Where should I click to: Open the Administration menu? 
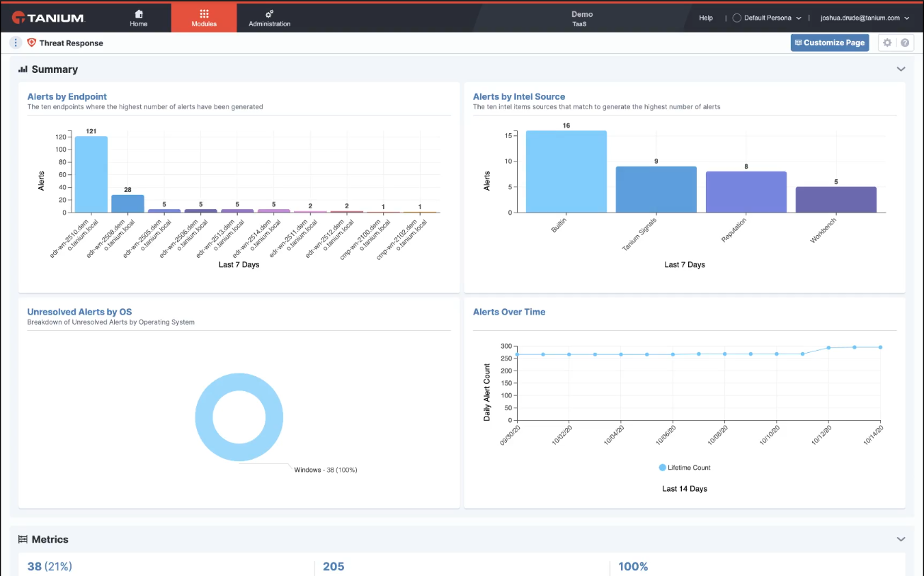click(269, 18)
